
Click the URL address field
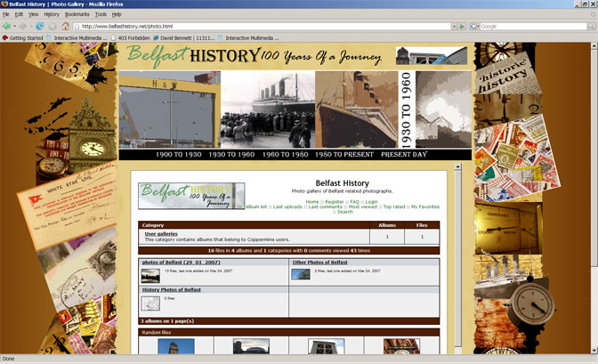click(x=263, y=27)
